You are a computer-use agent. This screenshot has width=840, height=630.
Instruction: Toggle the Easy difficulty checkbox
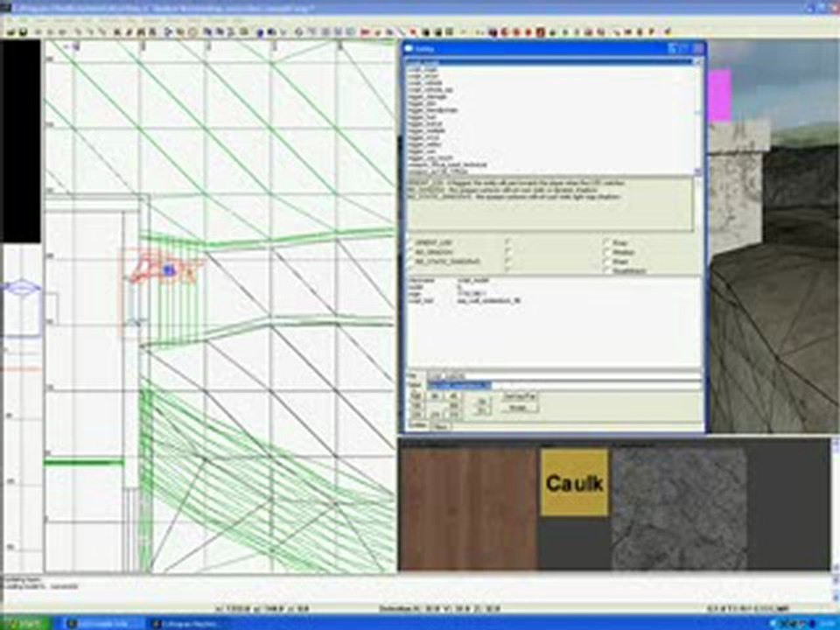(607, 242)
